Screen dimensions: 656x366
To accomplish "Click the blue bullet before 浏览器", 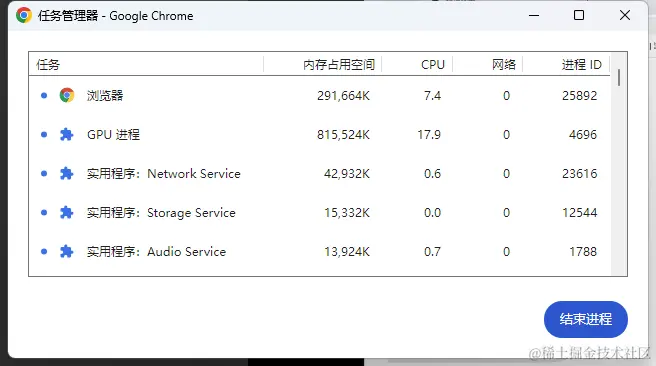I will pos(44,95).
